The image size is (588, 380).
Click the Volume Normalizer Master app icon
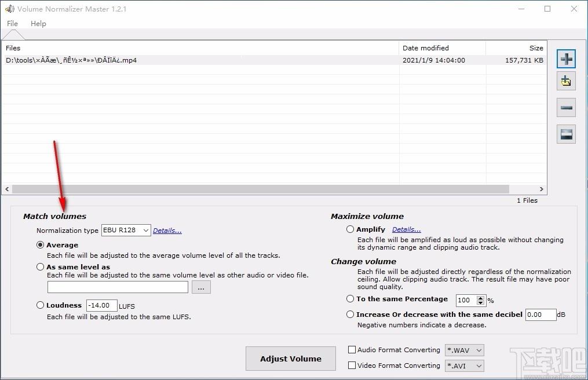(x=9, y=9)
